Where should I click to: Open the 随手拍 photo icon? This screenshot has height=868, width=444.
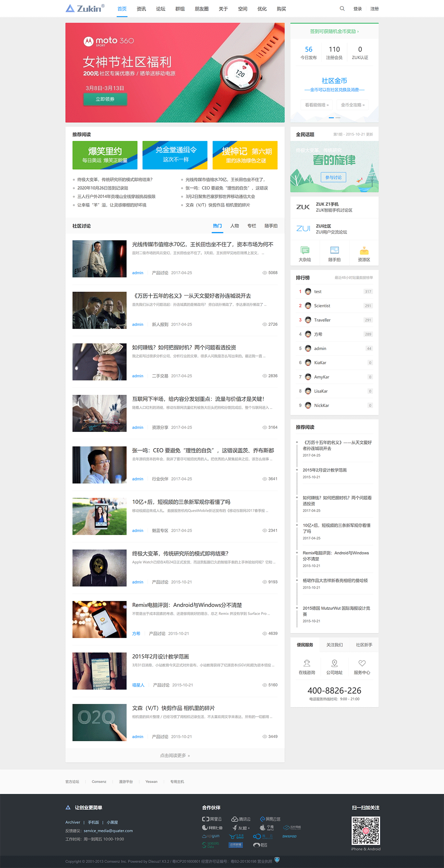(x=334, y=250)
